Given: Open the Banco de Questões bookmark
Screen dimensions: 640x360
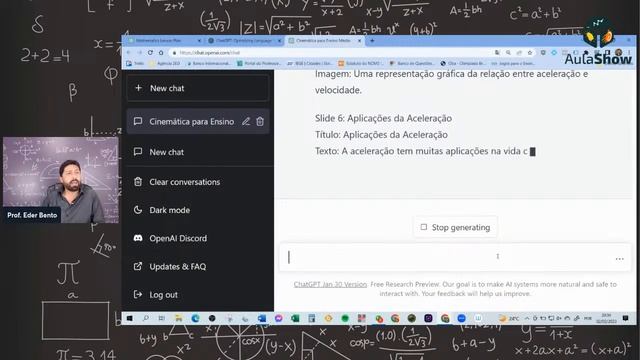Looking at the screenshot, I should pos(412,64).
